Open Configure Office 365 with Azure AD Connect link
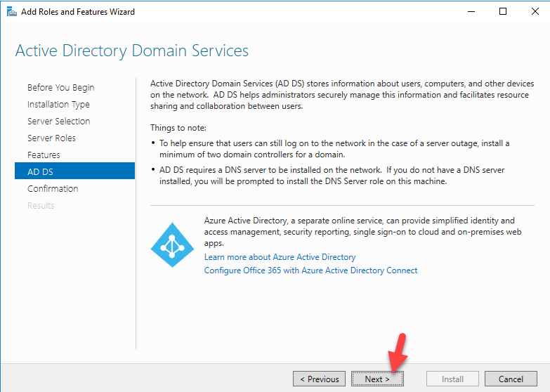This screenshot has width=550, height=392. (x=310, y=270)
